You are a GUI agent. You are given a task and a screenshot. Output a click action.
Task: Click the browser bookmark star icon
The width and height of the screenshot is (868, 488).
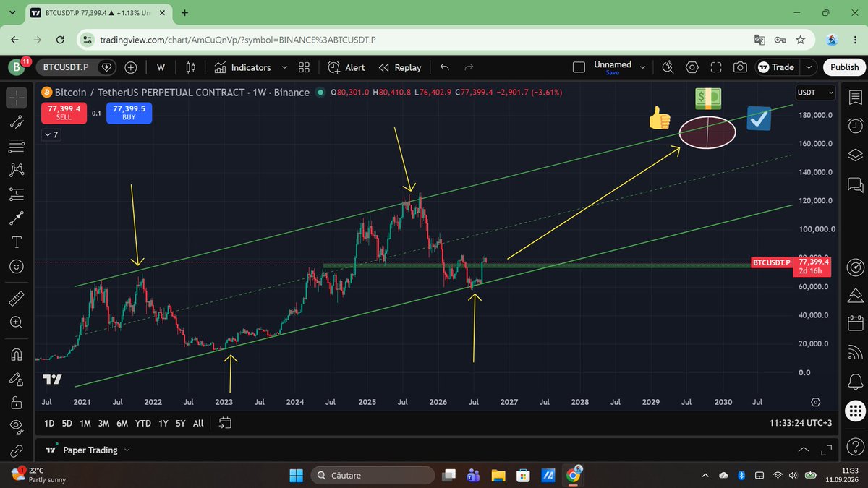[801, 40]
